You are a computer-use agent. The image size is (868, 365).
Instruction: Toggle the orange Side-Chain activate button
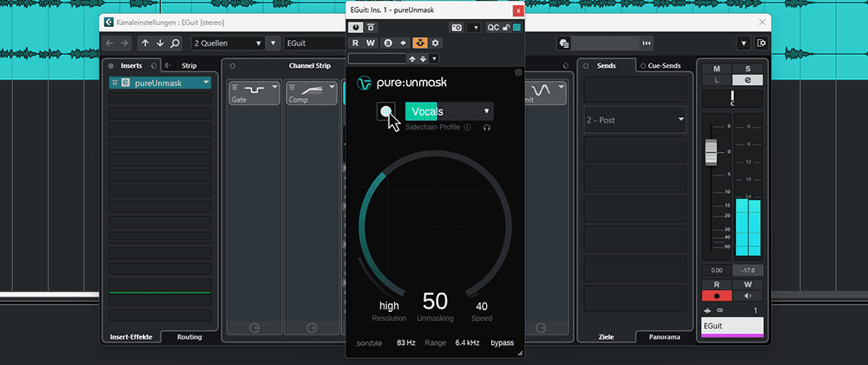(x=420, y=43)
